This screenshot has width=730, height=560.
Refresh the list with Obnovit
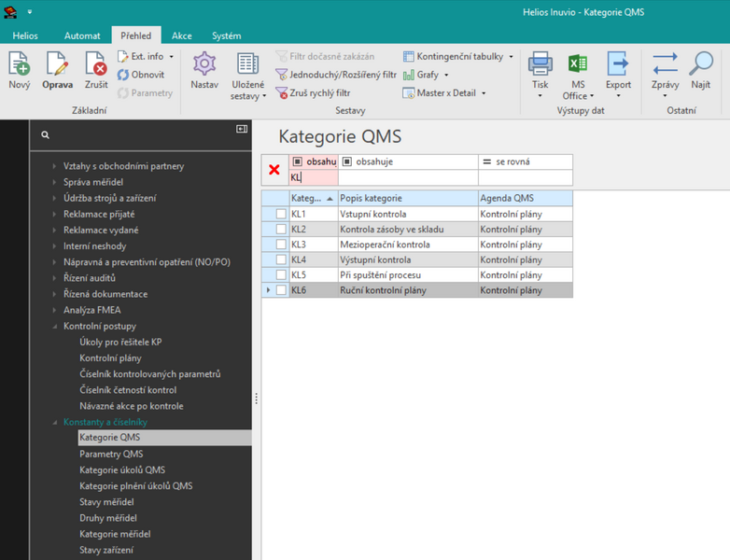141,75
